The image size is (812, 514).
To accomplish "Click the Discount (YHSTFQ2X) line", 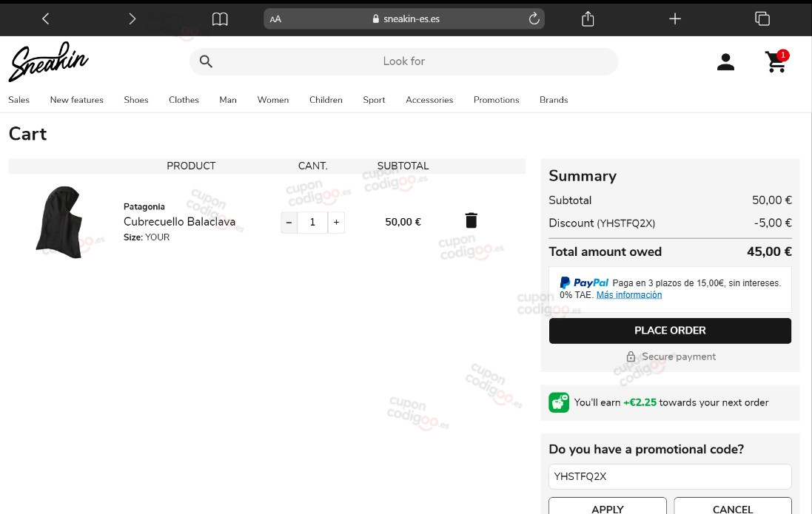I will pos(602,223).
